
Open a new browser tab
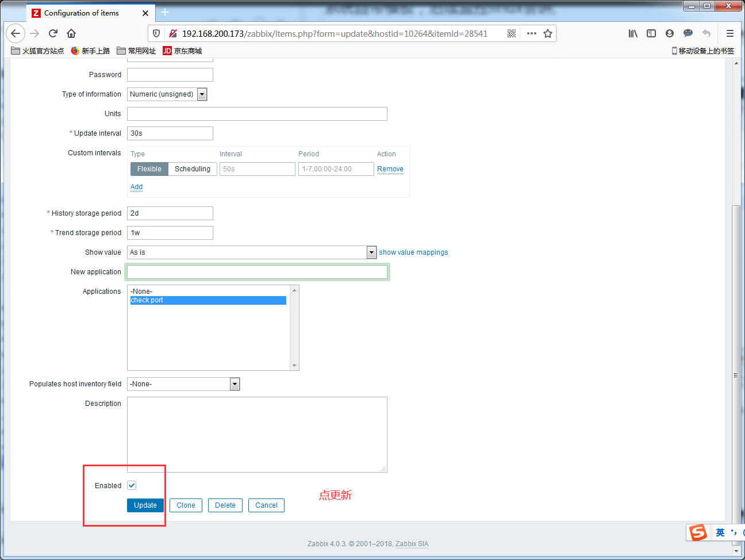[x=165, y=12]
